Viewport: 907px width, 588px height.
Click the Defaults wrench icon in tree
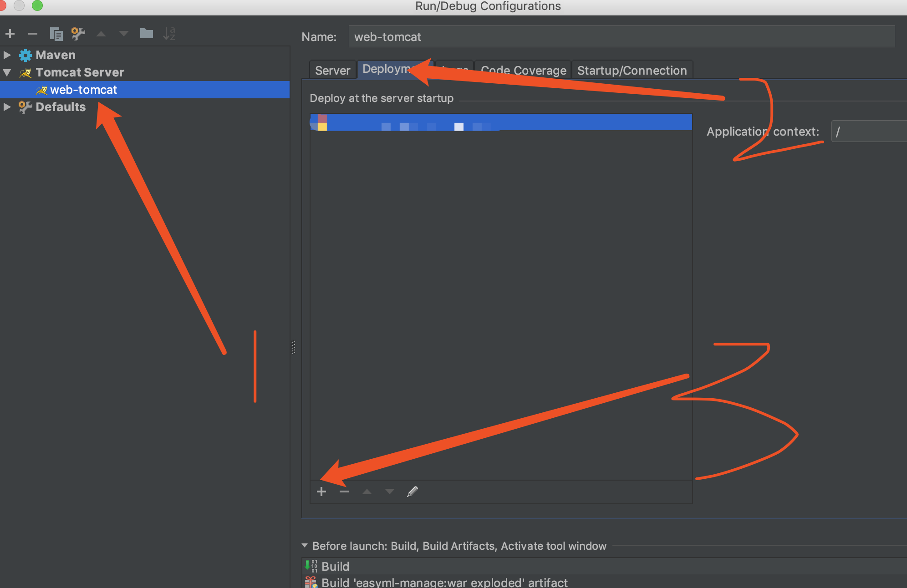point(25,107)
